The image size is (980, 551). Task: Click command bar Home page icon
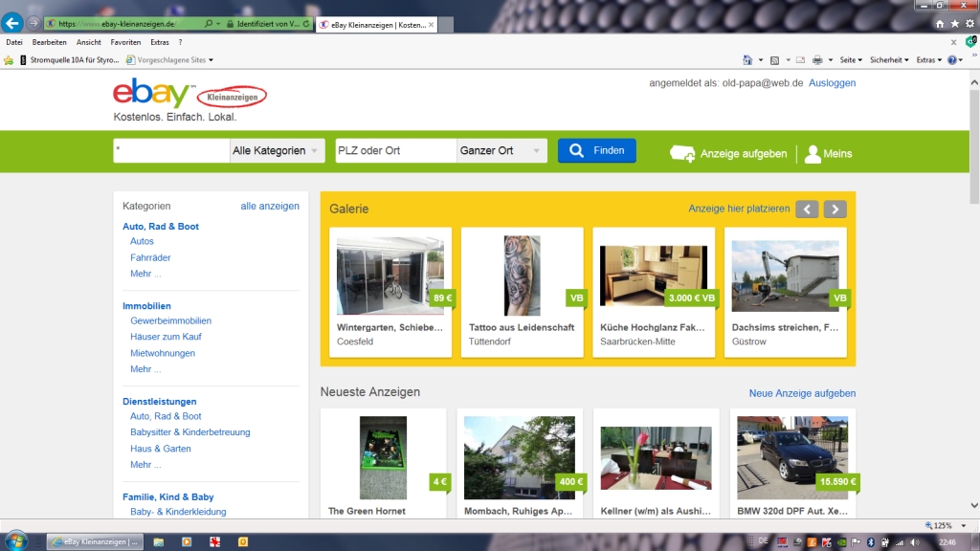point(747,60)
